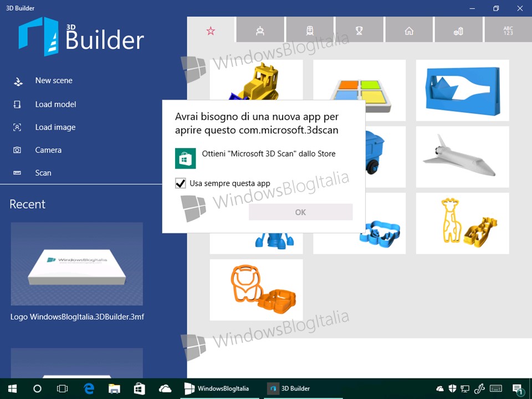Choose the blue truck model
The width and height of the screenshot is (532, 399).
tap(386, 157)
